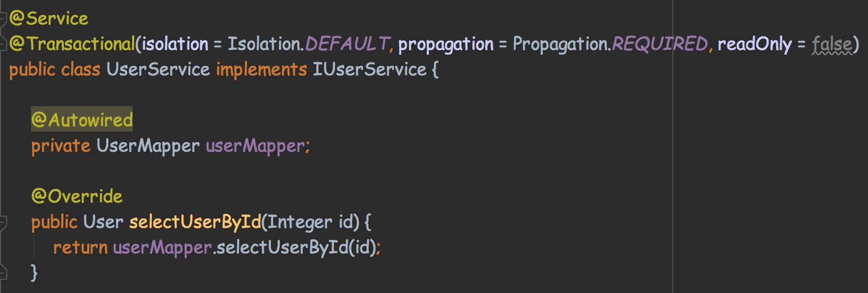Click the @Override annotation
This screenshot has height=293, width=868.
click(77, 196)
